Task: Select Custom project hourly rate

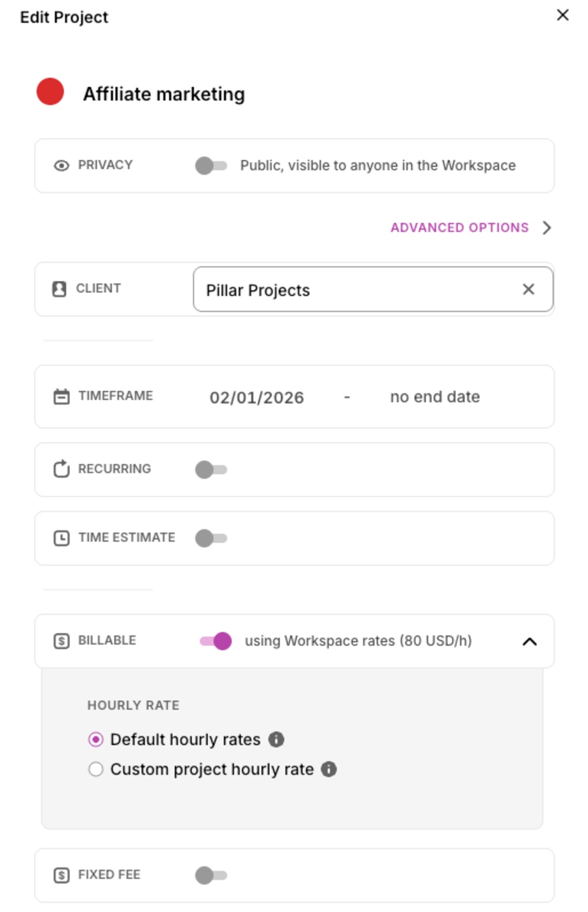Action: click(95, 769)
